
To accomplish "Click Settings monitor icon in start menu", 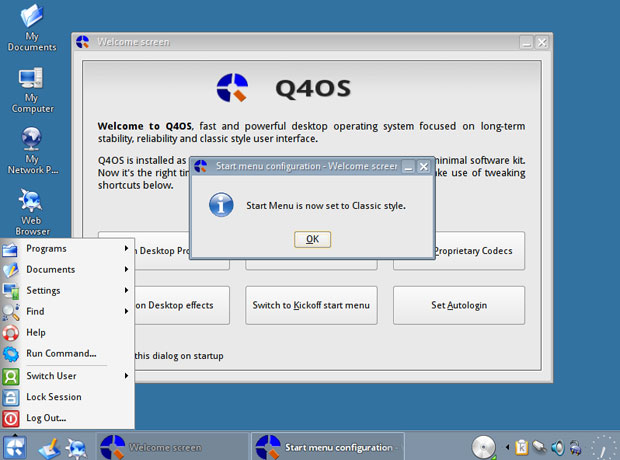I will pyautogui.click(x=10, y=291).
